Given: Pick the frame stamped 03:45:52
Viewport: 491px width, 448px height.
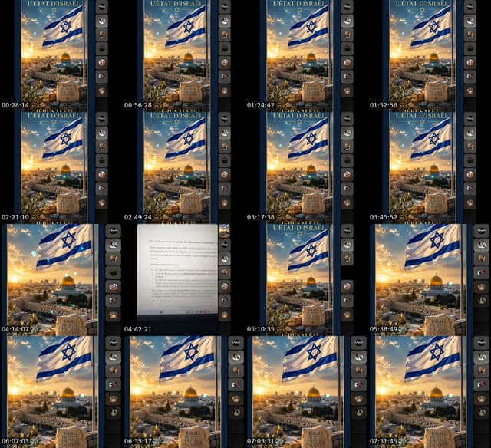Looking at the screenshot, I should [x=430, y=168].
